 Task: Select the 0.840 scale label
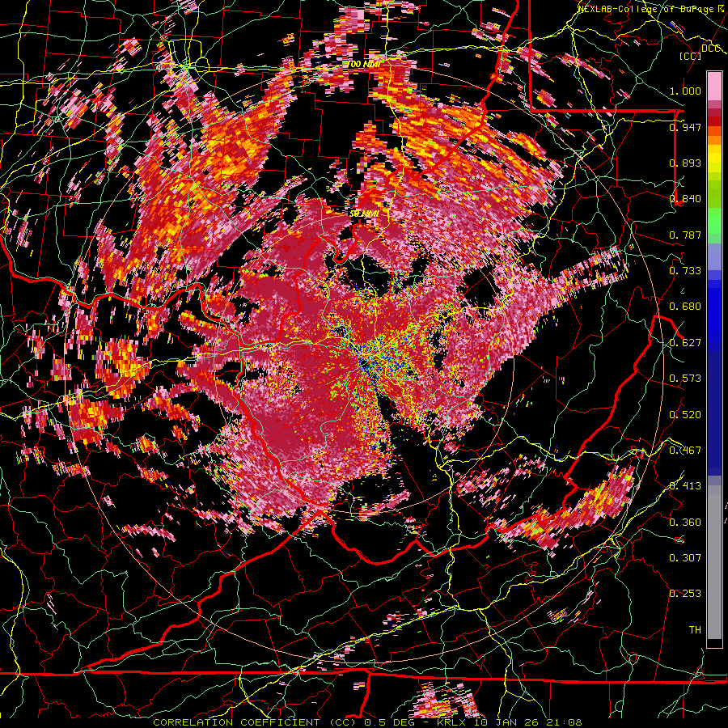coord(685,199)
